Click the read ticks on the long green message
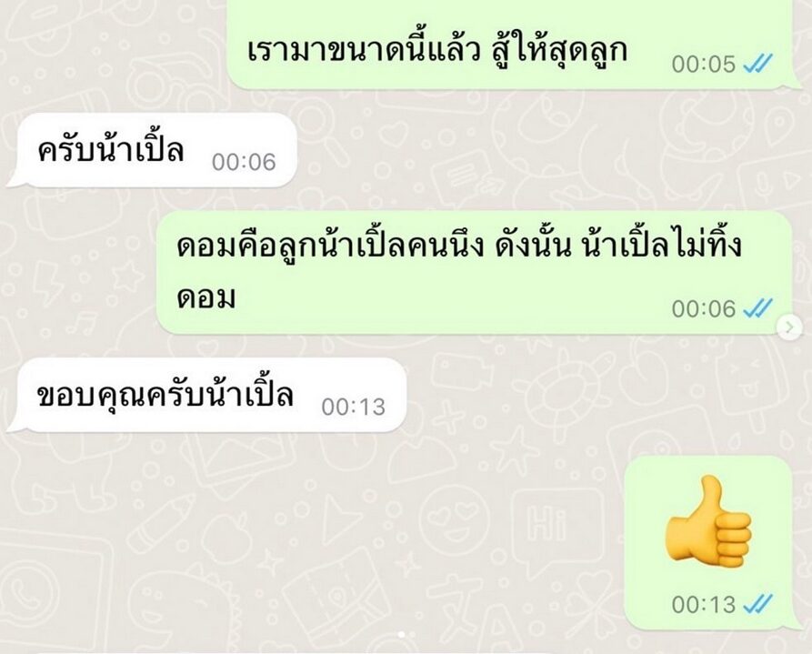812x654 pixels. [757, 308]
